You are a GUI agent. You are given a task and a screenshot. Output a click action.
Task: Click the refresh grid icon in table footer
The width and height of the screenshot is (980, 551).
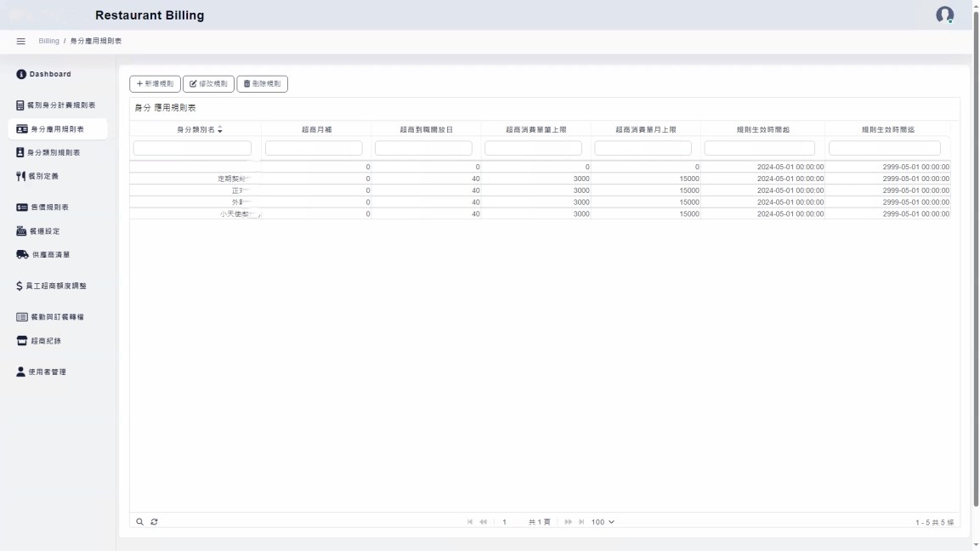point(154,521)
